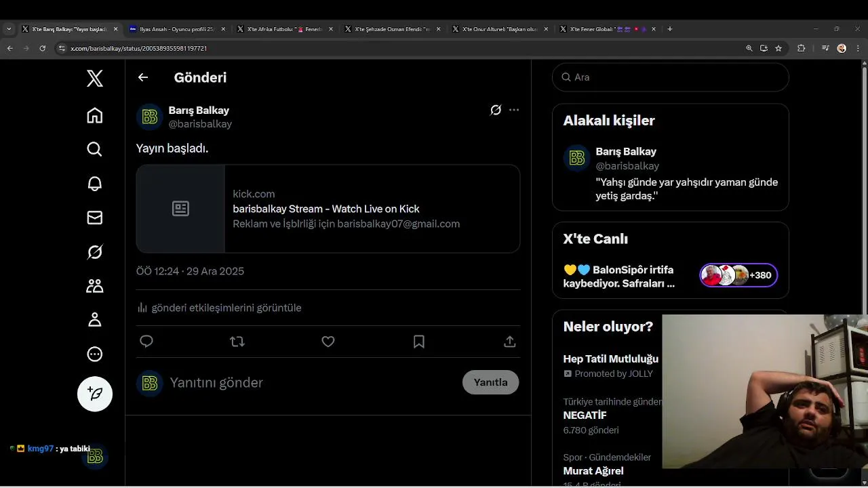This screenshot has height=488, width=868.
Task: Open the post's three-dot options menu
Action: click(514, 110)
